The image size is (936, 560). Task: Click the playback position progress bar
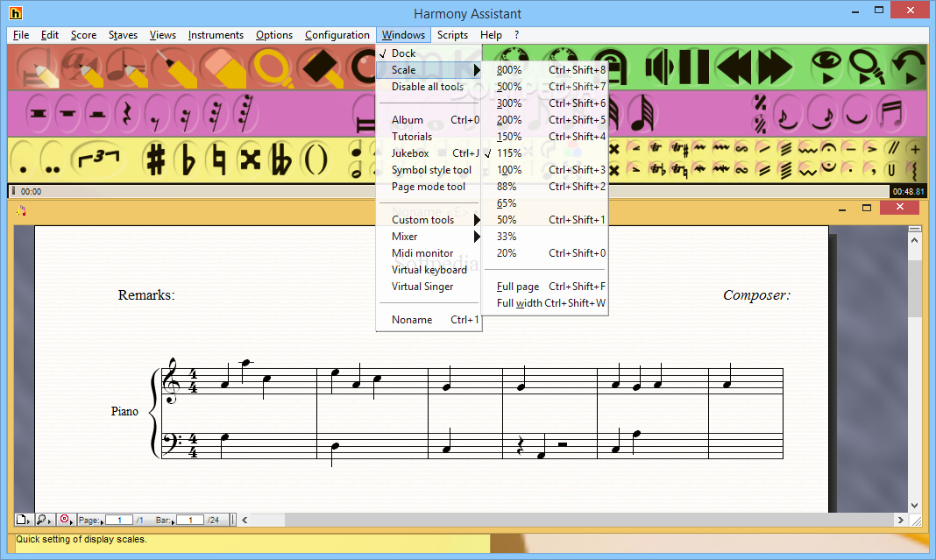pos(449,192)
